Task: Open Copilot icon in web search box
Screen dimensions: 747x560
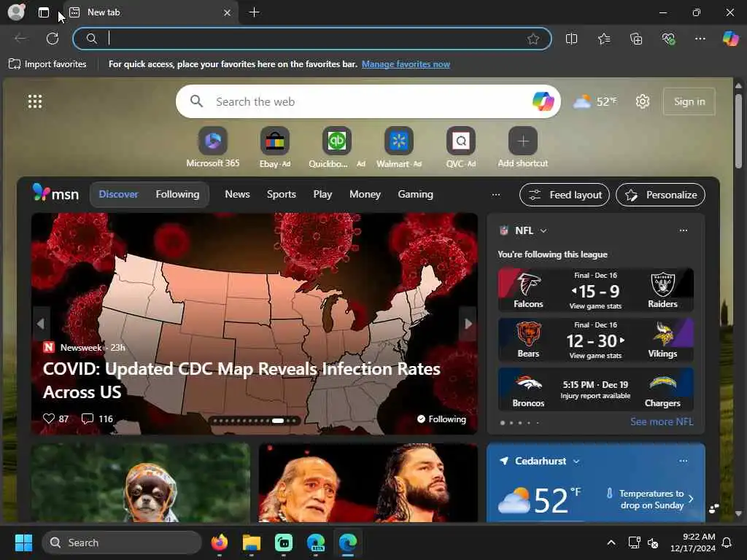Action: (543, 101)
